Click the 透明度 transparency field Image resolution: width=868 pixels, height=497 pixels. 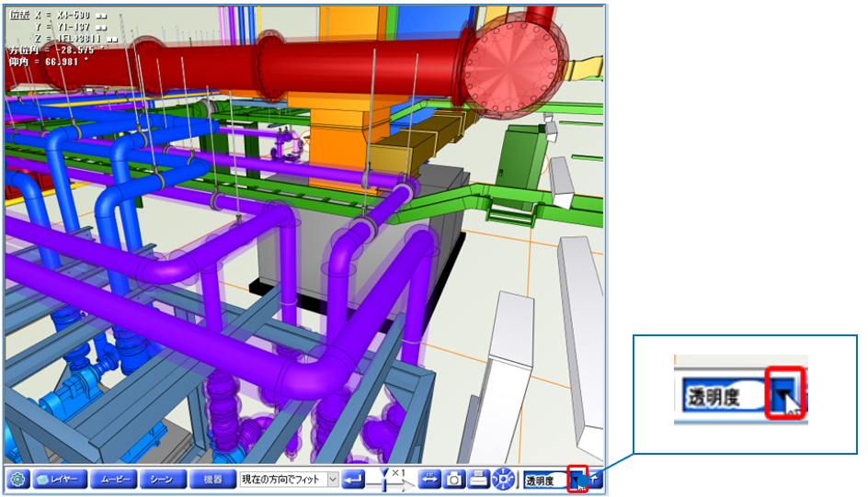click(x=544, y=480)
